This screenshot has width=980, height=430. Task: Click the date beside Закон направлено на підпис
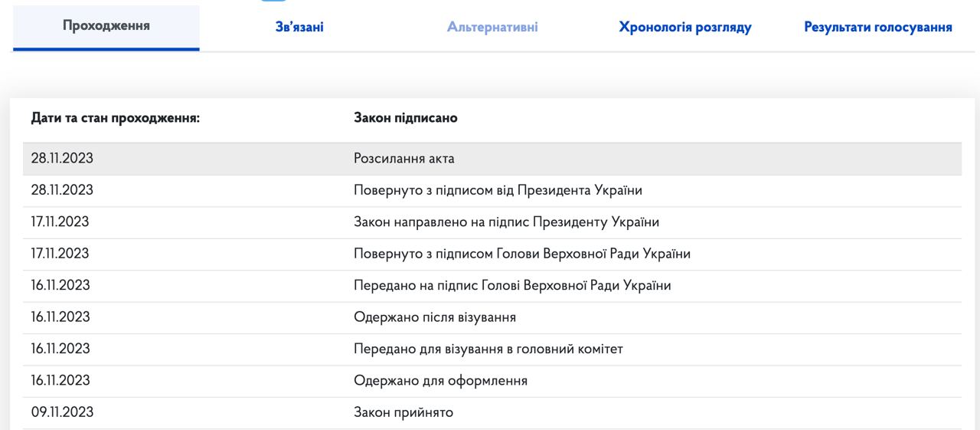click(x=60, y=222)
